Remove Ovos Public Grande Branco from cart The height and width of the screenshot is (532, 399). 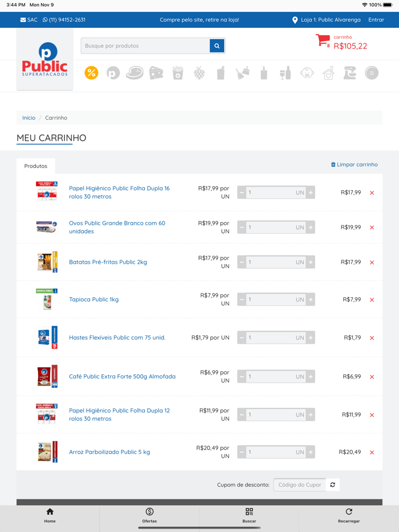[372, 227]
